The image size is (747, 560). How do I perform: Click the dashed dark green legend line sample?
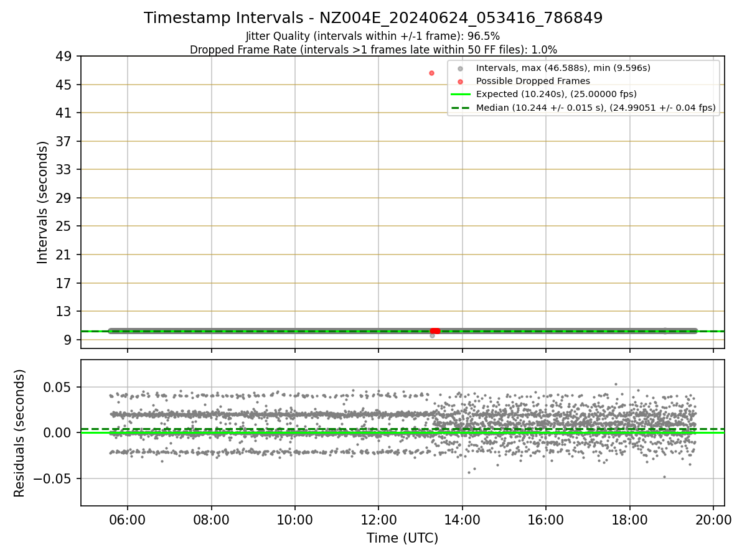coord(460,108)
